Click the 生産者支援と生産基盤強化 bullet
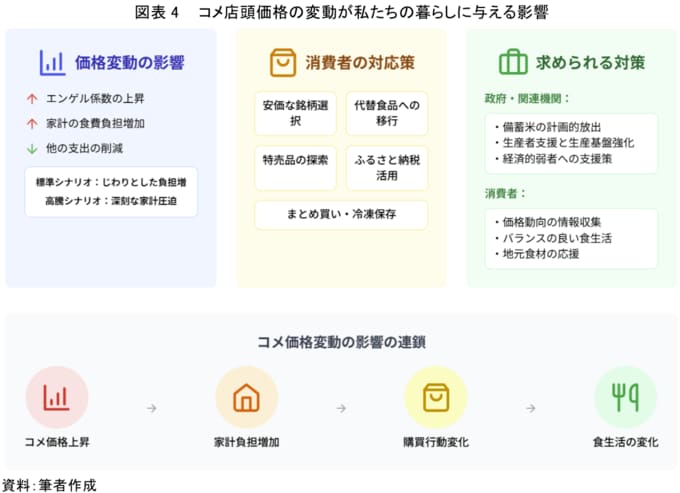Image resolution: width=680 pixels, height=493 pixels. click(564, 143)
